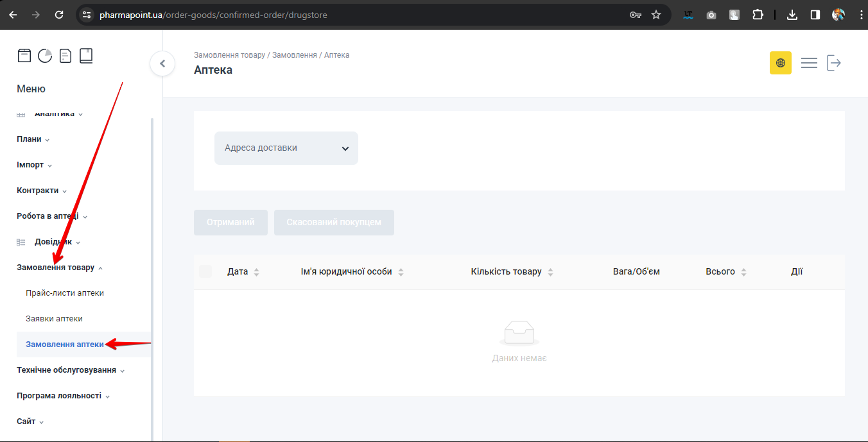Screen dimensions: 868x442
Task: Bookmark the page with the star icon
Action: 656,15
